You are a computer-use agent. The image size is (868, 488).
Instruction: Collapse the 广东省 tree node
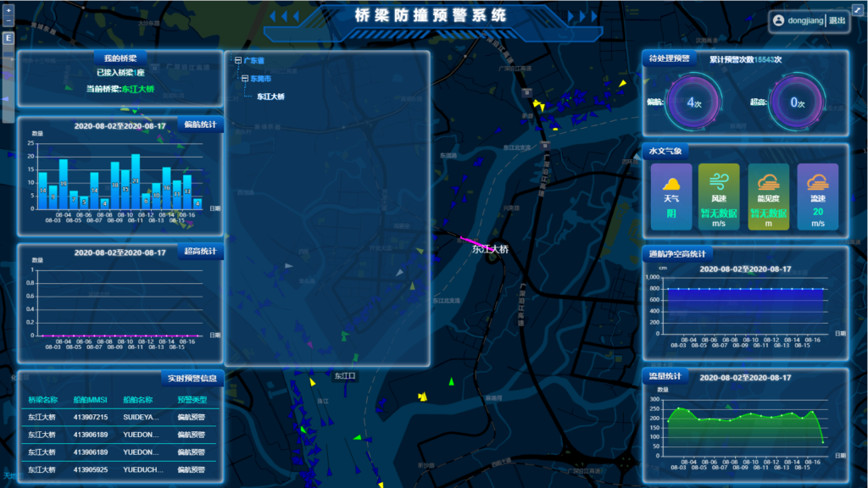pos(237,60)
